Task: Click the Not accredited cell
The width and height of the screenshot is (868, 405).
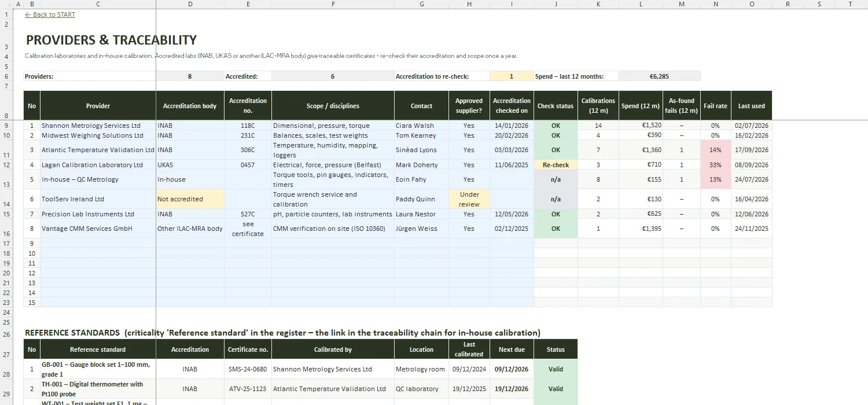Action: point(190,199)
